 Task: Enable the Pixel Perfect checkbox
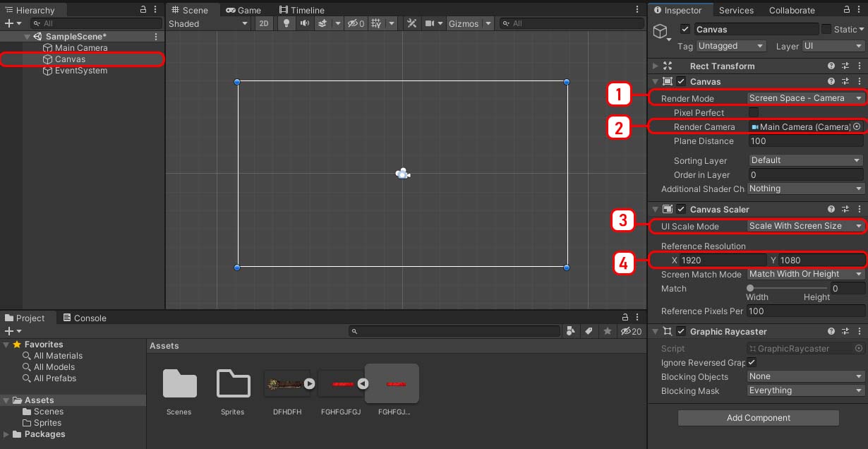(x=754, y=113)
